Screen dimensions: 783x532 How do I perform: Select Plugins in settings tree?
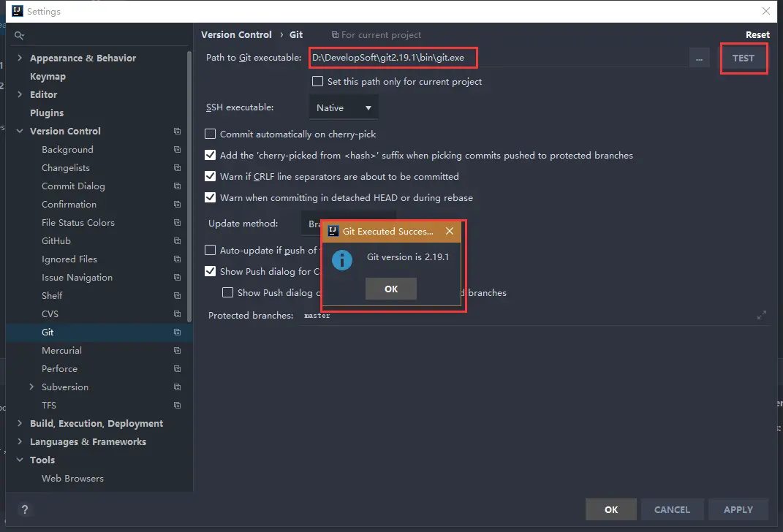click(x=47, y=113)
